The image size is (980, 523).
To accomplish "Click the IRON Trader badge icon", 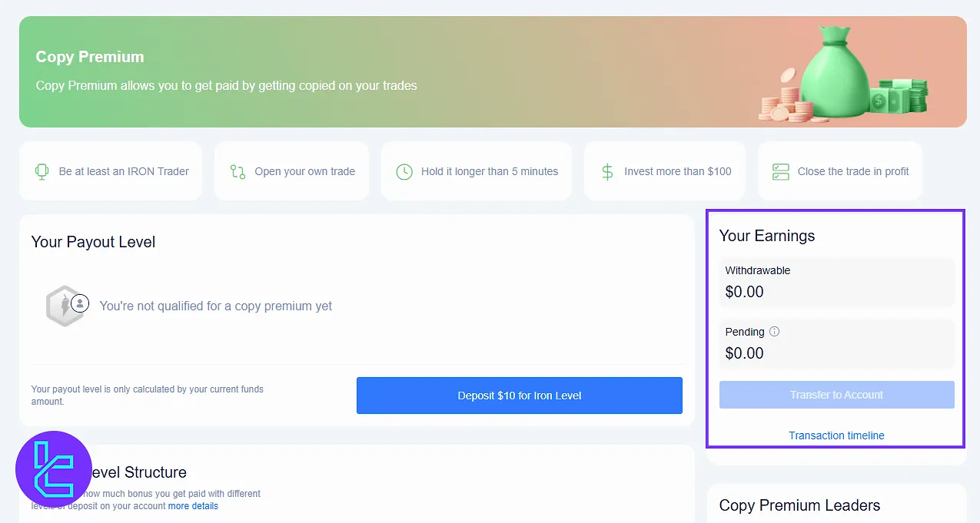I will pyautogui.click(x=42, y=171).
